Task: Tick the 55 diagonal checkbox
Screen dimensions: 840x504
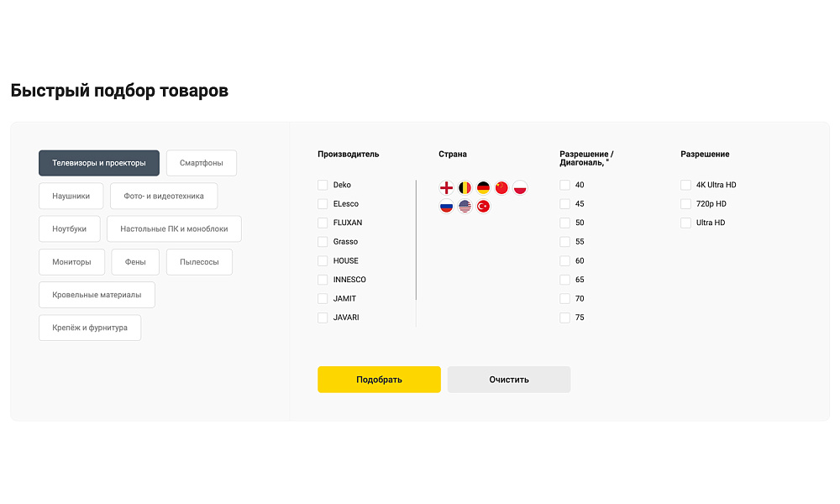Action: pos(564,242)
